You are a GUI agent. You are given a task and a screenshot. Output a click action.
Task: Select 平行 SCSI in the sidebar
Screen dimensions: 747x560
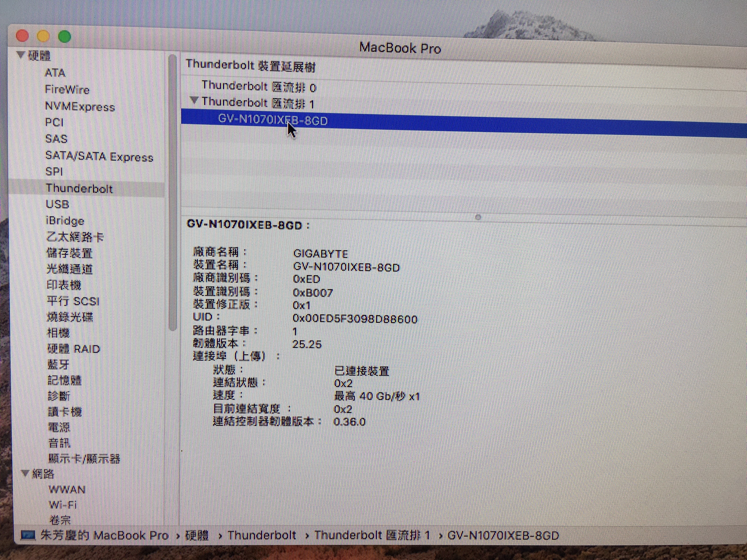[x=73, y=301]
